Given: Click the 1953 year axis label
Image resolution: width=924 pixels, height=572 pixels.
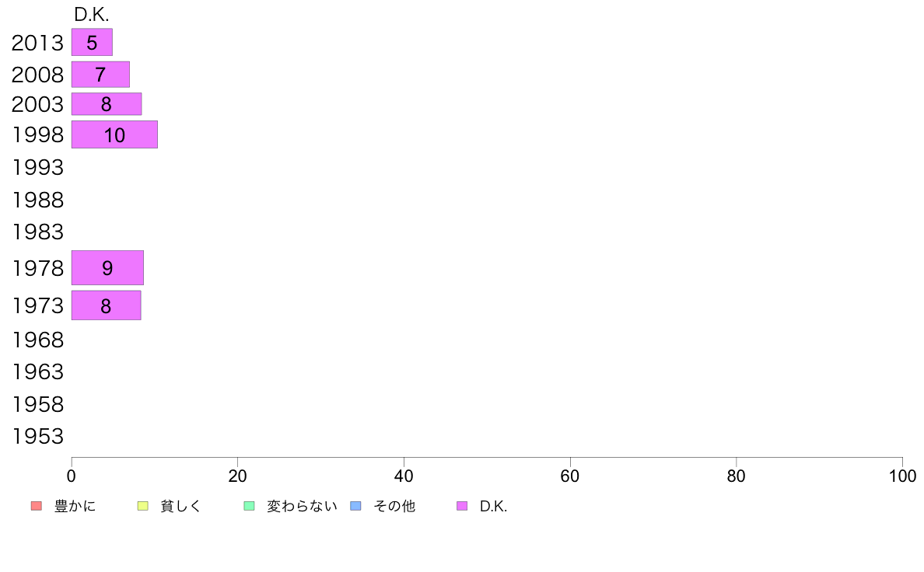Looking at the screenshot, I should (37, 437).
